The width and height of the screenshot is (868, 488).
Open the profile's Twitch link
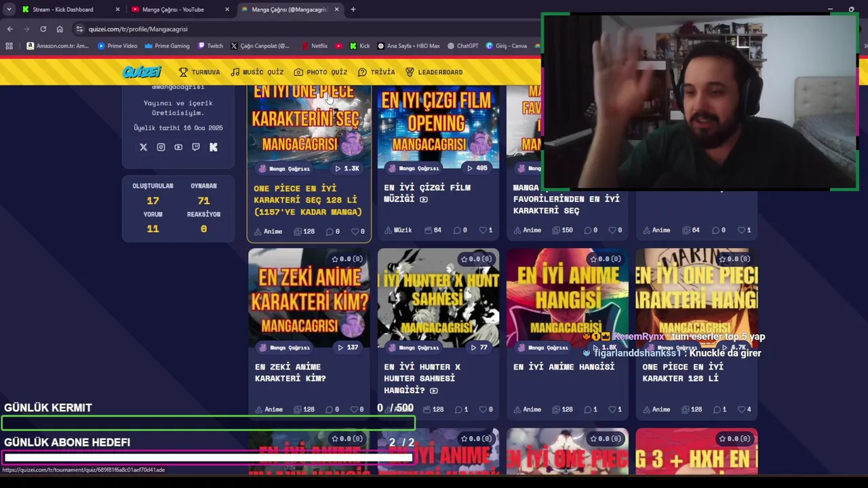[x=196, y=147]
